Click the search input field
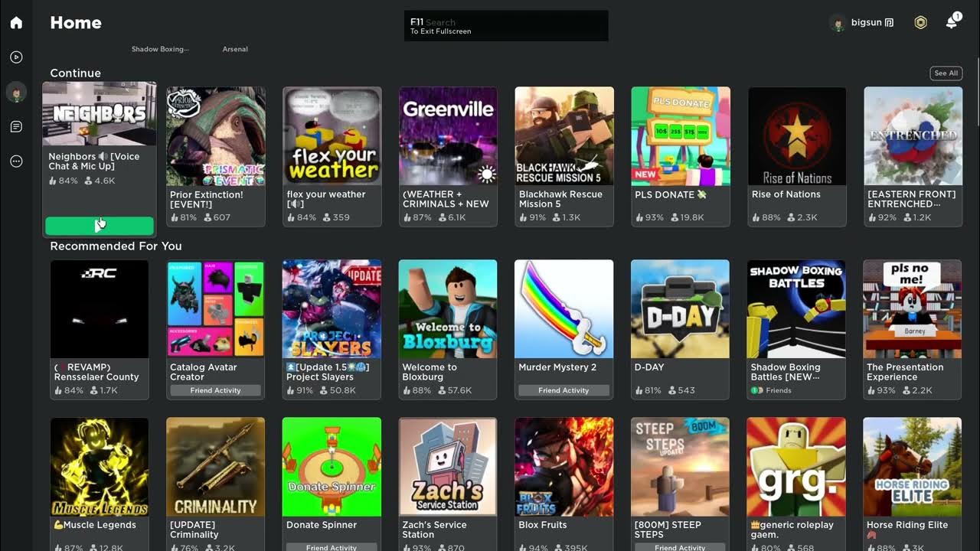This screenshot has height=551, width=980. [x=506, y=25]
